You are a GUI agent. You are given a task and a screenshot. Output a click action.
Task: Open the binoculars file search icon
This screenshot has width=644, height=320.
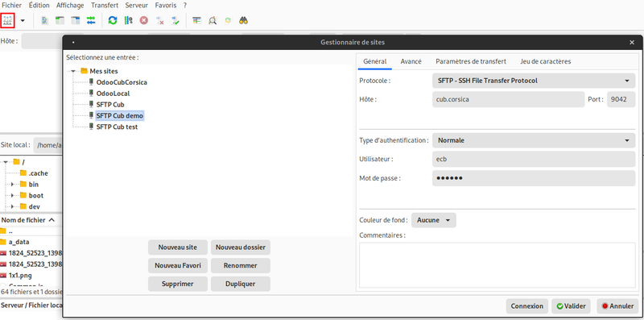244,20
